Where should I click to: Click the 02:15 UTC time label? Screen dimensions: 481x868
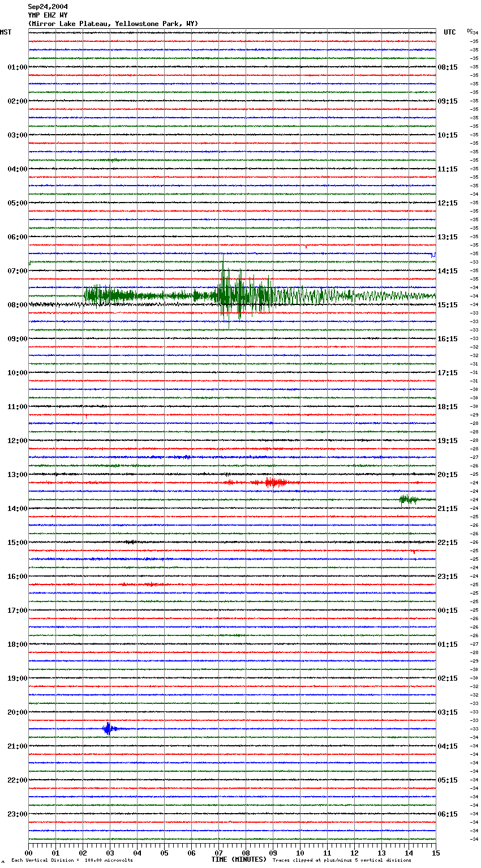(448, 678)
